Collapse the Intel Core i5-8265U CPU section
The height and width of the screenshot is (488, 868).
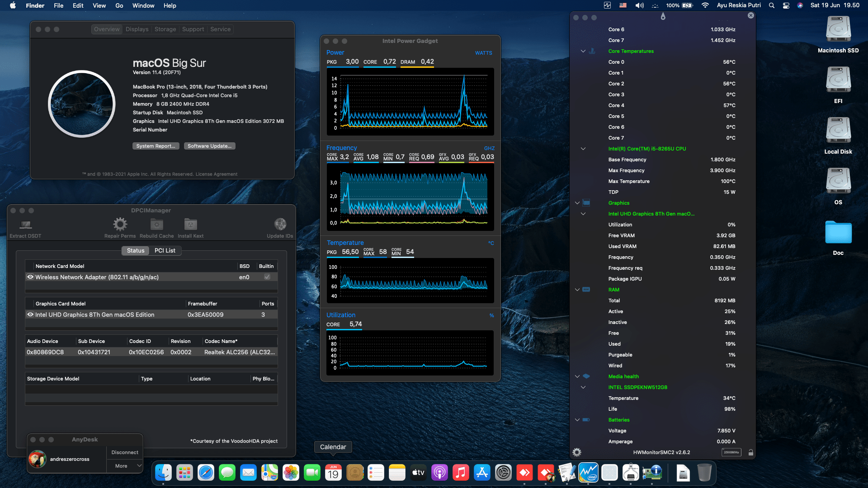tap(583, 149)
